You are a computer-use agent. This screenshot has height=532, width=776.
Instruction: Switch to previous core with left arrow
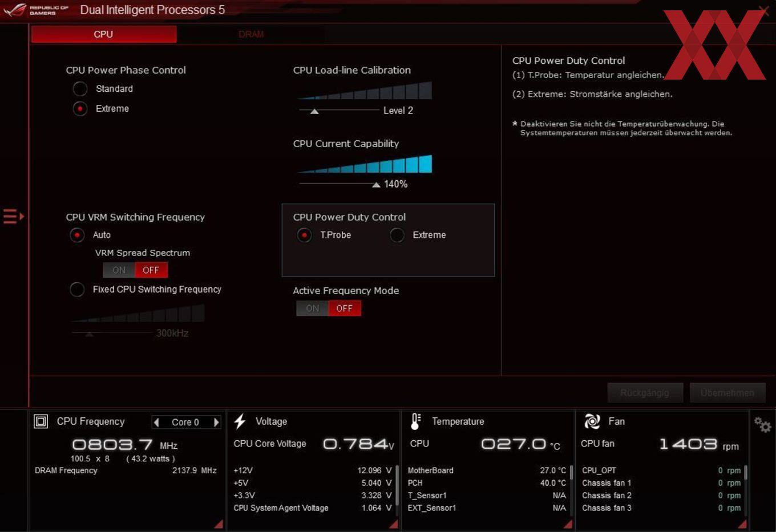coord(156,423)
